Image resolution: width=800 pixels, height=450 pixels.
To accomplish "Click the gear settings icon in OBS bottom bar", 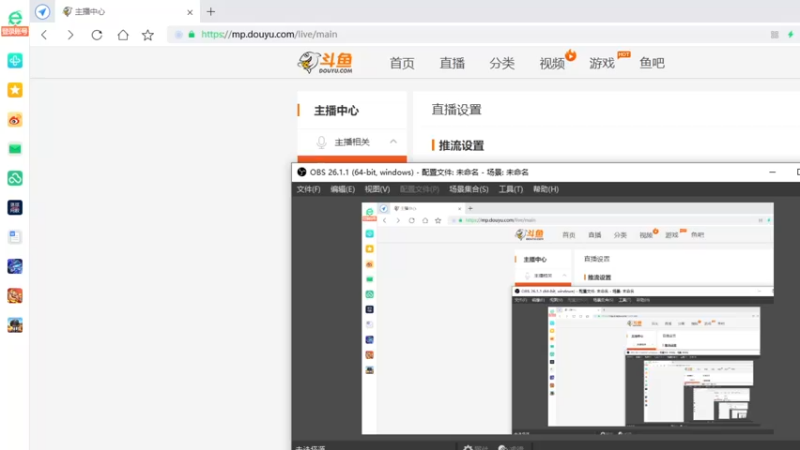I will 468,447.
